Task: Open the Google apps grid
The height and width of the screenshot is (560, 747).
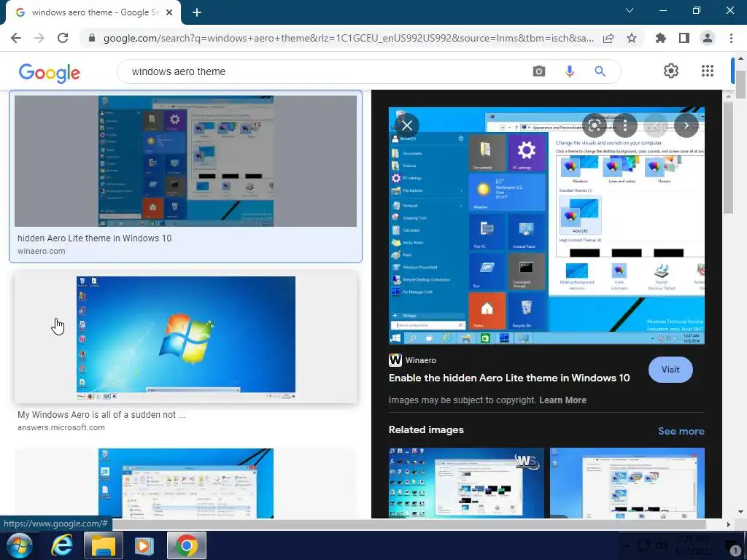Action: point(708,71)
